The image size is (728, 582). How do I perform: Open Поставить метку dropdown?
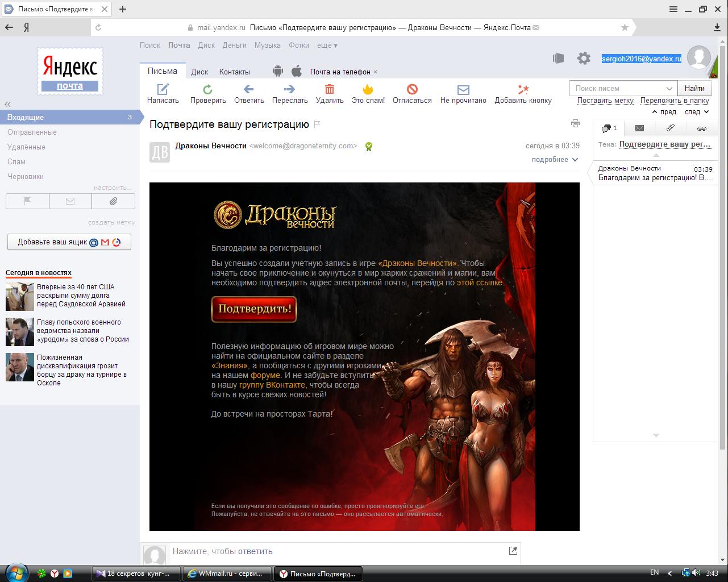pos(605,100)
